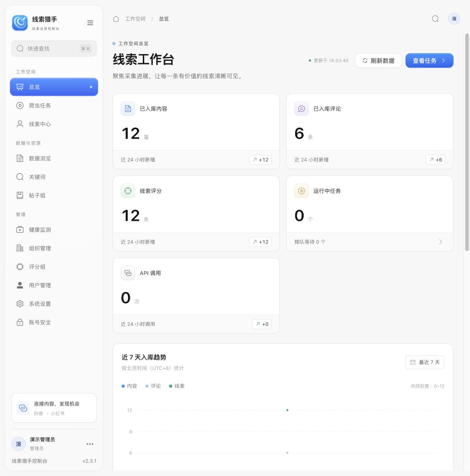Click the green data point at 12 on the chart
The image size is (470, 476).
coord(287,410)
